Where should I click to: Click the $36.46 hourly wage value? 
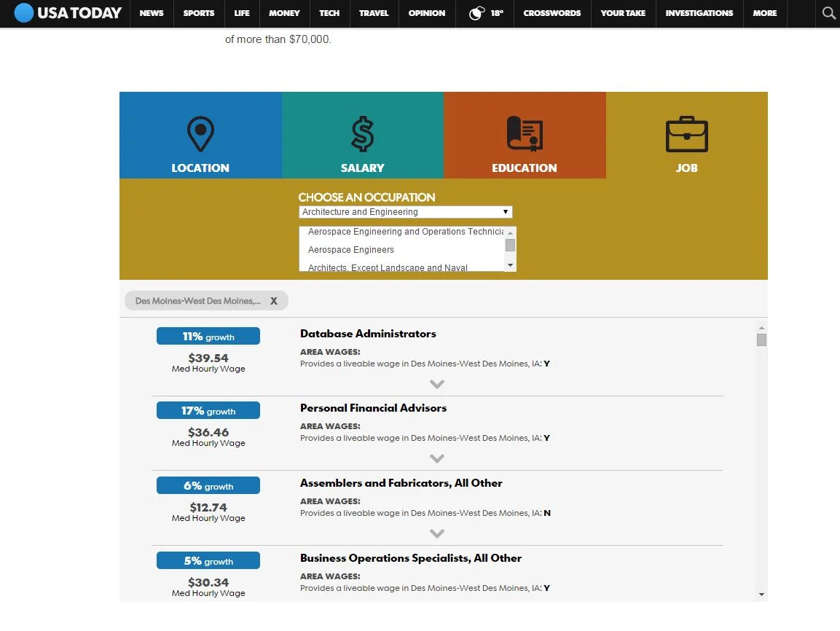tap(208, 432)
